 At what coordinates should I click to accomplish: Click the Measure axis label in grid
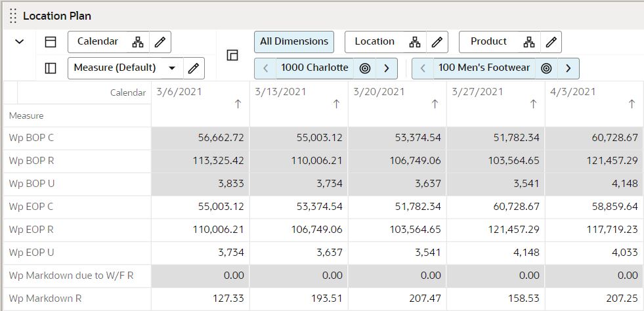click(26, 115)
